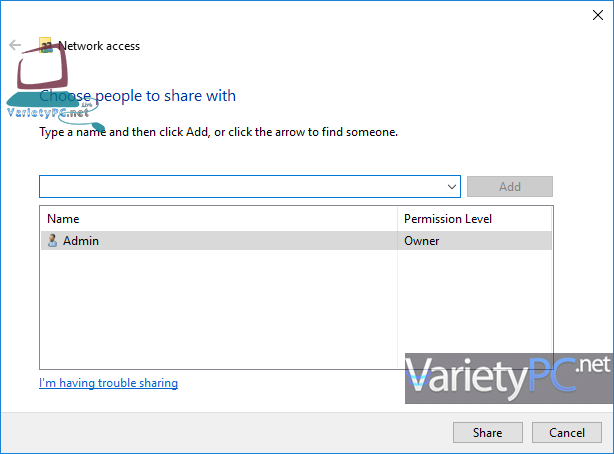This screenshot has height=454, width=614.
Task: Expand the name combo box dropdown arrow
Action: coord(453,187)
